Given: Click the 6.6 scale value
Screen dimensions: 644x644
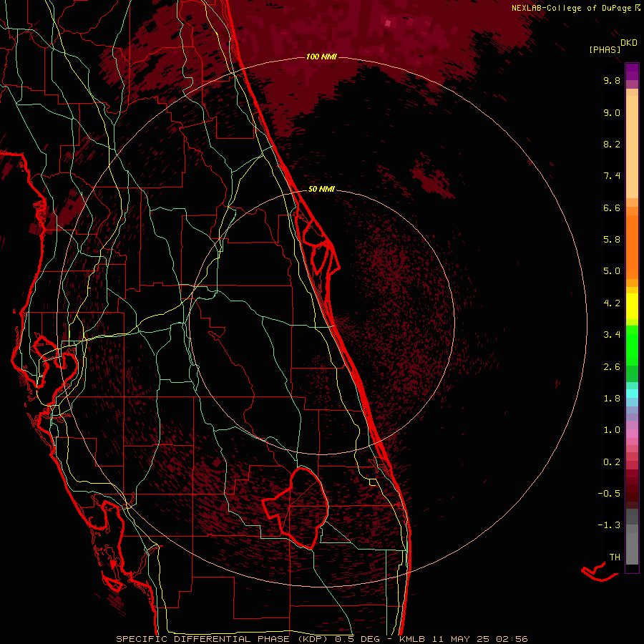Looking at the screenshot, I should [x=612, y=208].
